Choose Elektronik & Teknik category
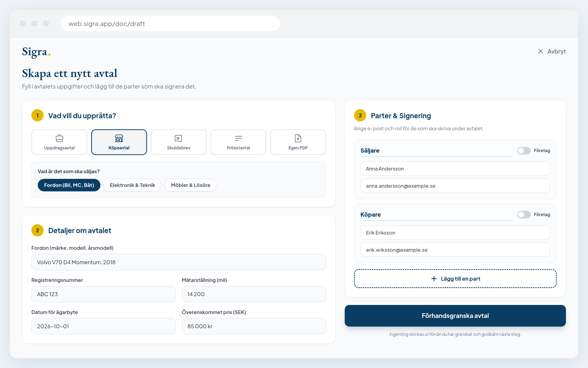This screenshot has height=368, width=588. pyautogui.click(x=133, y=185)
